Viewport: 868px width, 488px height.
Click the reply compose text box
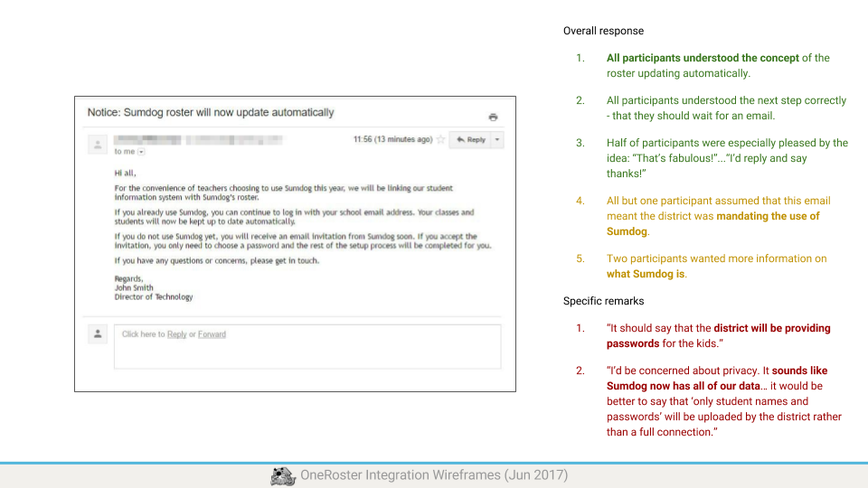[307, 346]
